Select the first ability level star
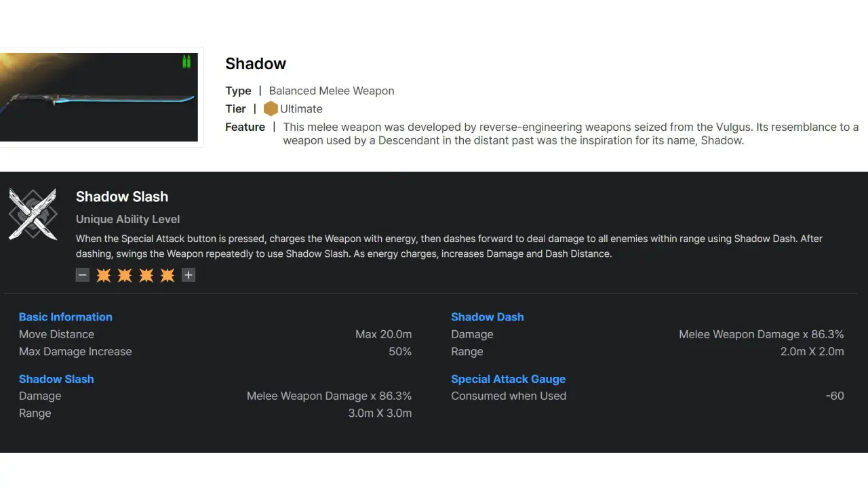This screenshot has width=868, height=488. click(x=104, y=274)
